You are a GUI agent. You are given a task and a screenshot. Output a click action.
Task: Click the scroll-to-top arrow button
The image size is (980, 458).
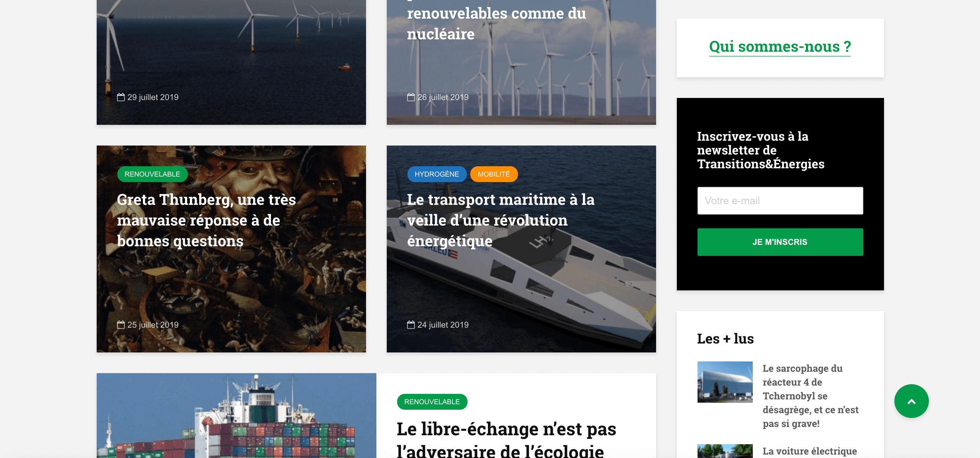point(911,401)
